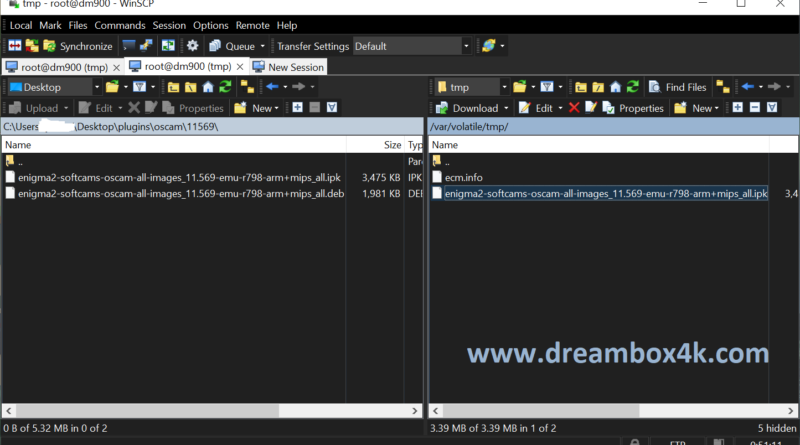The width and height of the screenshot is (800, 445).
Task: Click the local Open Directory folder icon
Action: (112, 87)
